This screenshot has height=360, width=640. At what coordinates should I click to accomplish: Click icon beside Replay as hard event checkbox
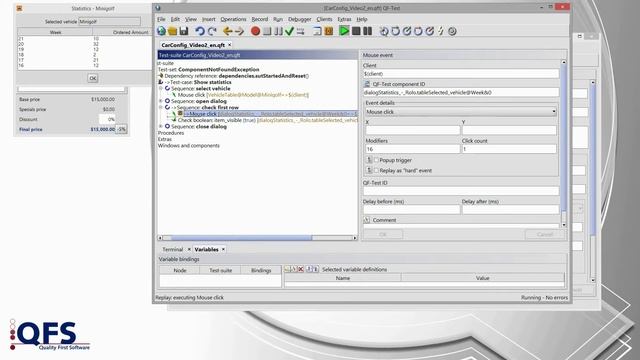tap(369, 170)
